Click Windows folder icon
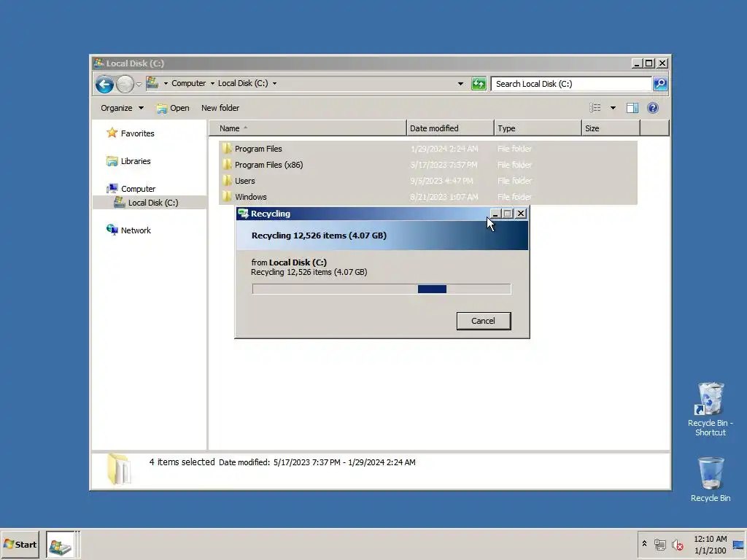 [227, 197]
